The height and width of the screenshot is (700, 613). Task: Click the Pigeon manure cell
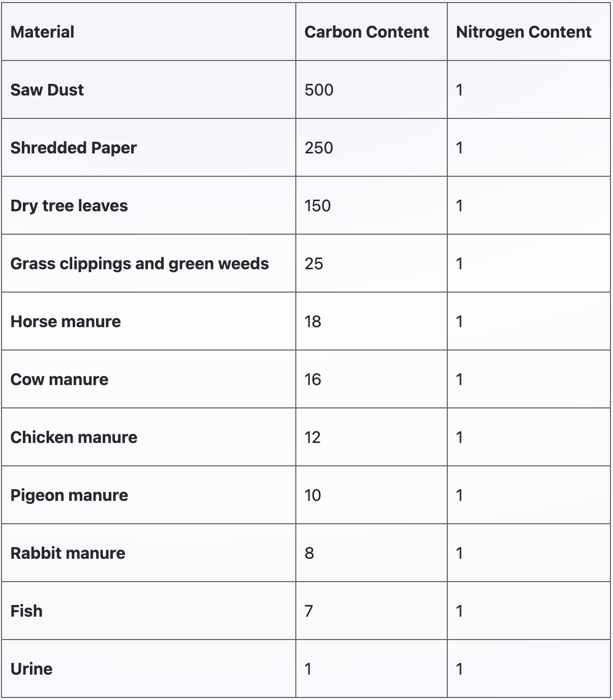69,495
